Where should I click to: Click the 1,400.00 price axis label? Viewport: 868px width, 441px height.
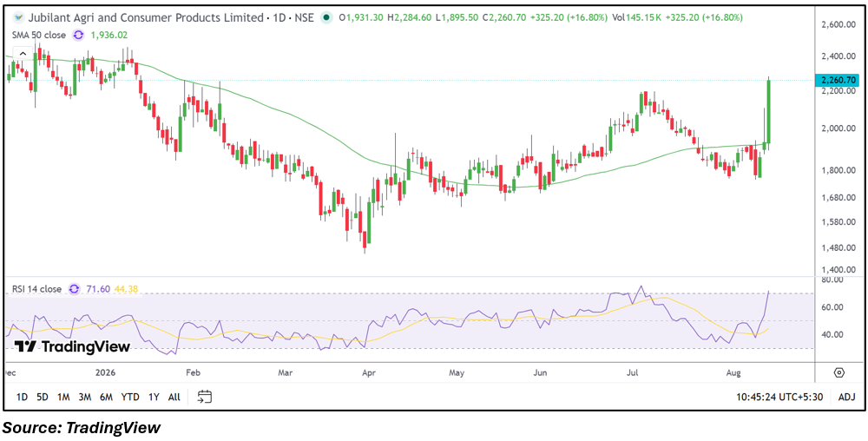839,270
